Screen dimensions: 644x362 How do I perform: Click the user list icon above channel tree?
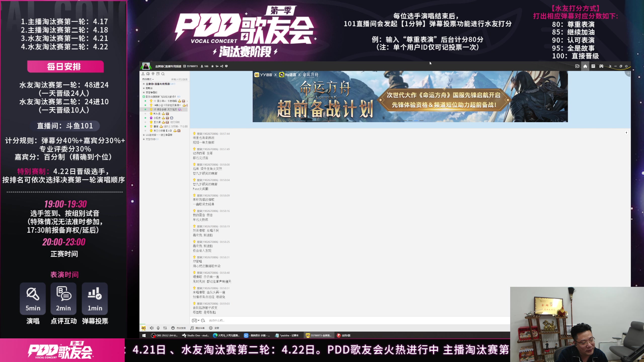(x=143, y=74)
